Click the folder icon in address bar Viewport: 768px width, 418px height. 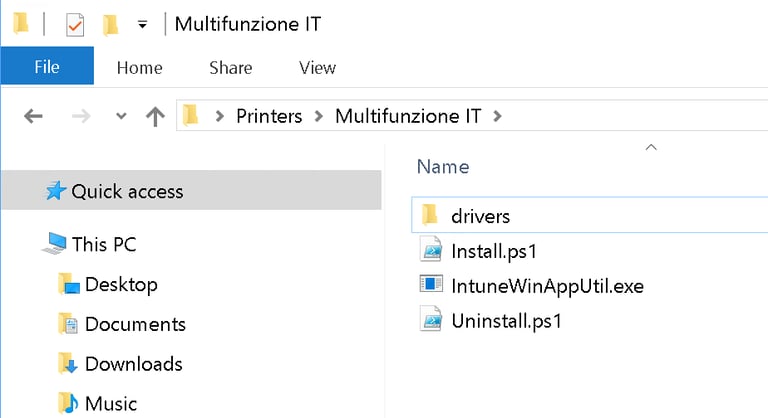(x=191, y=116)
